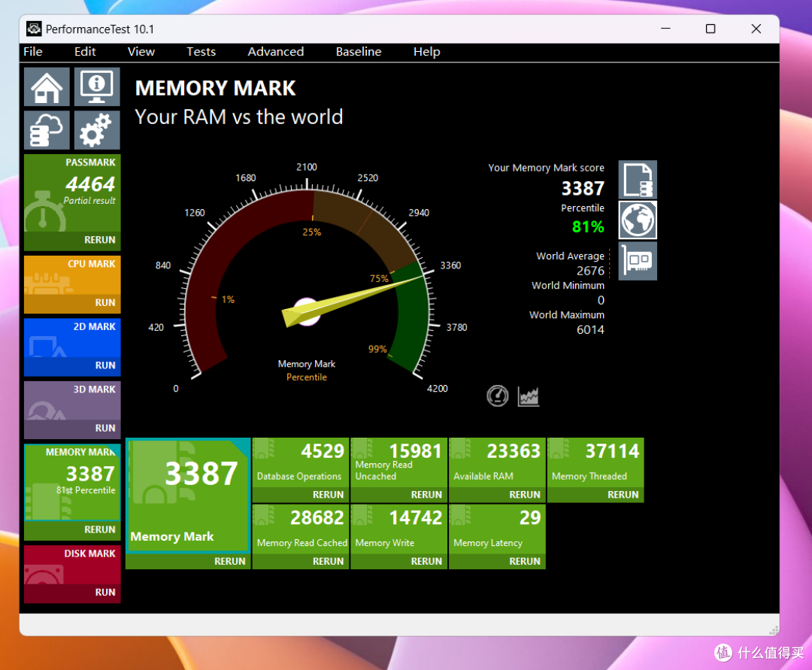Screen dimensions: 812x670
Task: Open the Edit menu
Action: [85, 52]
